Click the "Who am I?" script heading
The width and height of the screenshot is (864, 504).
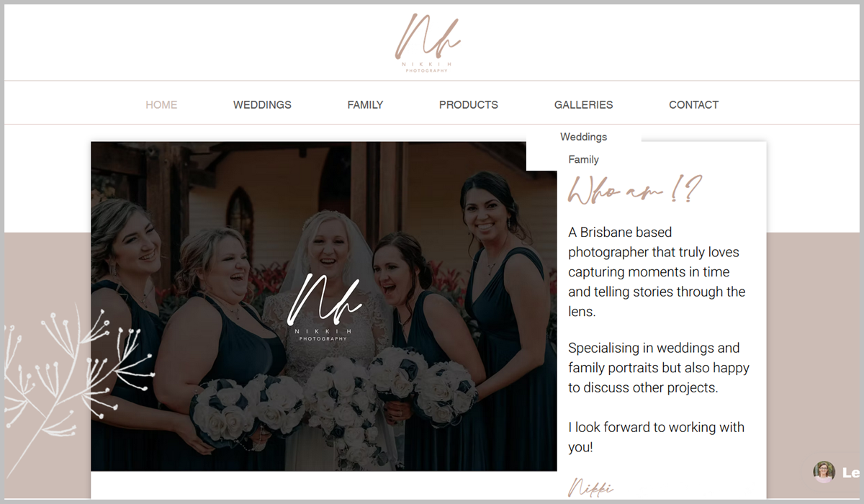[x=634, y=190]
